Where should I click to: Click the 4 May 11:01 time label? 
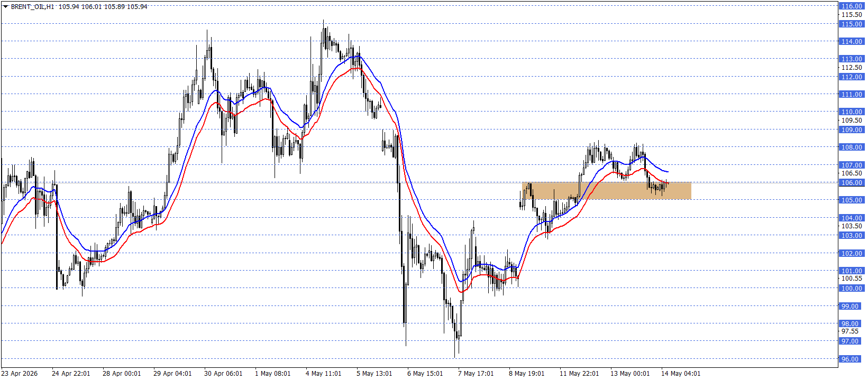323,373
